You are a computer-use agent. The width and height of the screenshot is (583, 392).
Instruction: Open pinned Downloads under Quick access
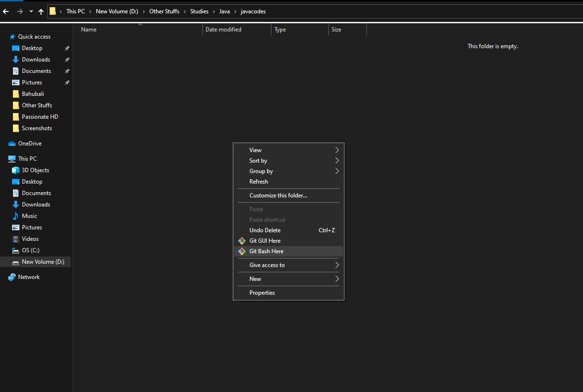(36, 60)
